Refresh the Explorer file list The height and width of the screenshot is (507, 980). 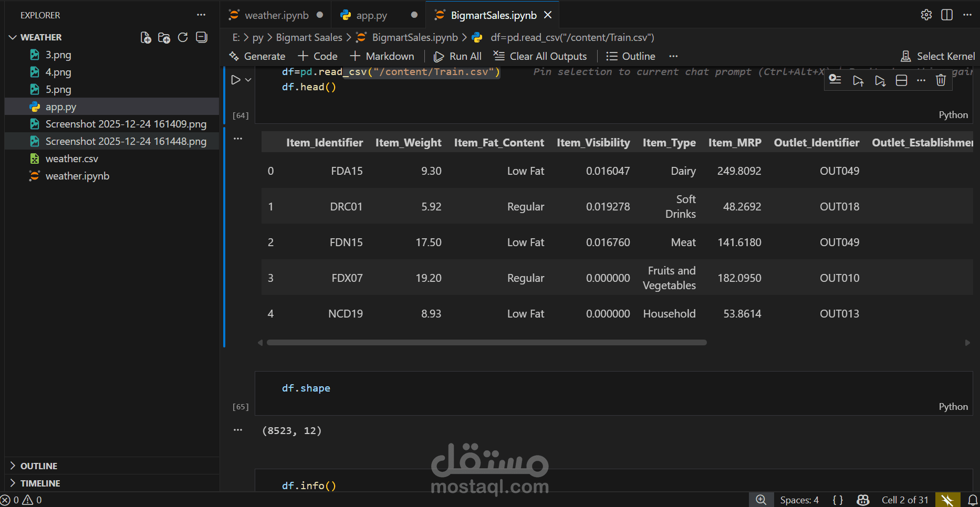[183, 37]
